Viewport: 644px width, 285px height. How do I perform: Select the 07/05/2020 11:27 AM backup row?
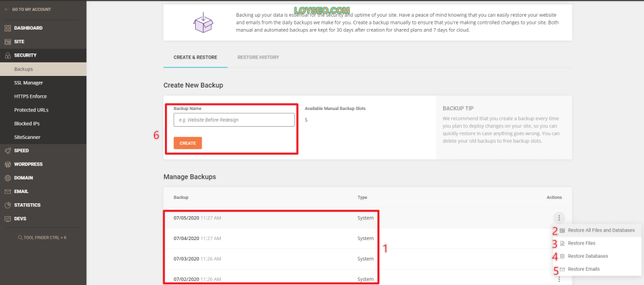tap(368, 218)
